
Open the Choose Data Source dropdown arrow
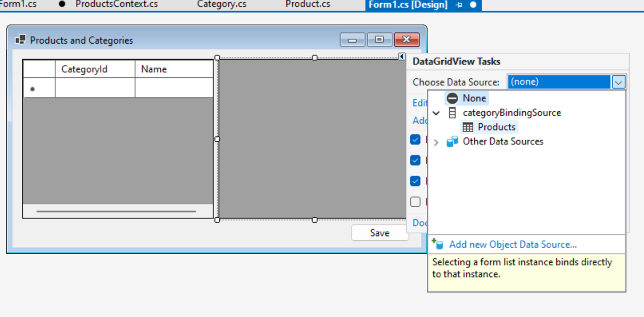618,82
